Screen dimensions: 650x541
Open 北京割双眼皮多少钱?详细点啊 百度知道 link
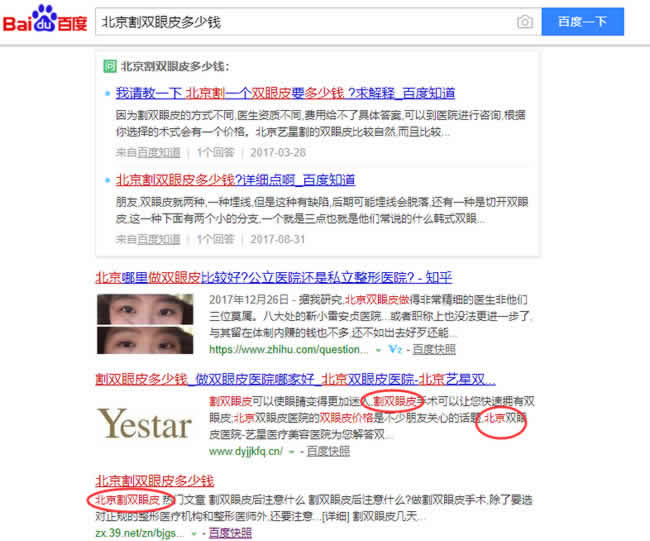click(235, 180)
